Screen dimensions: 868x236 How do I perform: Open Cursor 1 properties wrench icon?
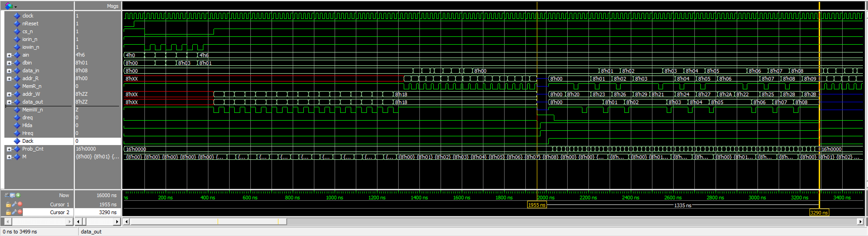coord(14,204)
